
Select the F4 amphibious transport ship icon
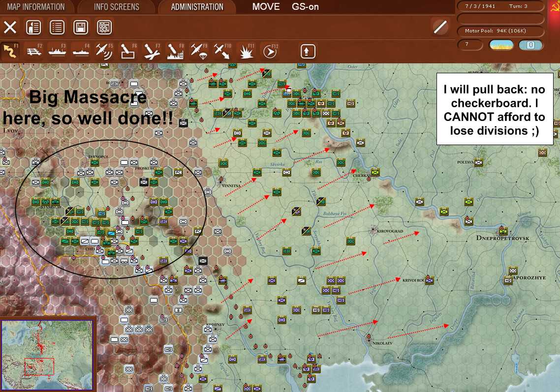click(x=81, y=51)
